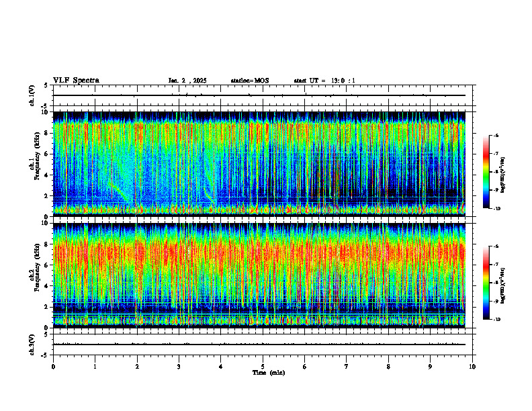Click the "station=MOS" header label
The height and width of the screenshot is (411, 532).
250,81
